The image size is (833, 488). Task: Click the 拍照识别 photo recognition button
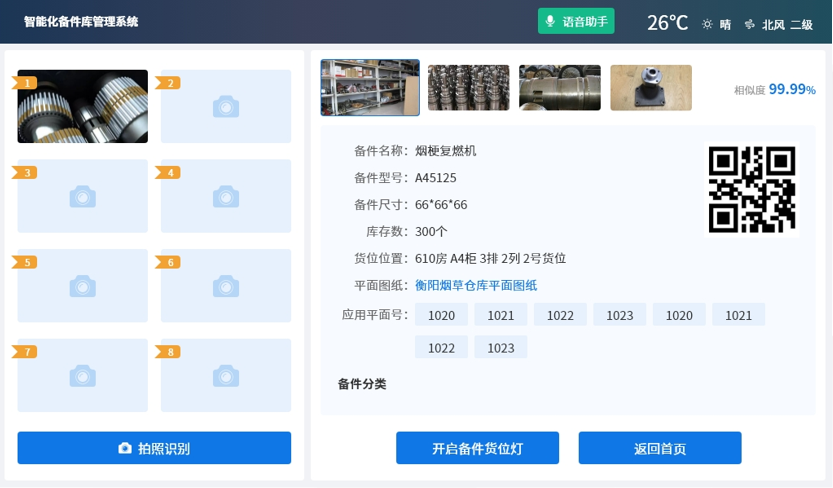154,448
